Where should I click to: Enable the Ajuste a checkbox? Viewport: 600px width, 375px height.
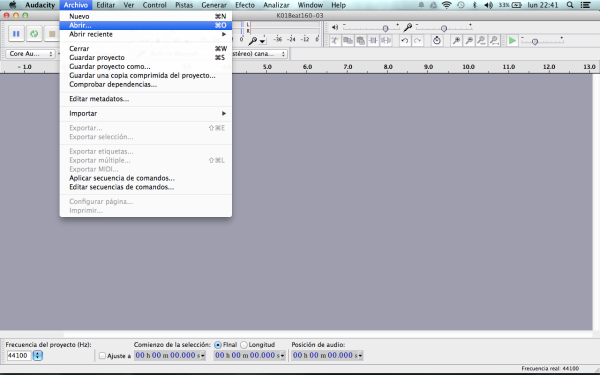coord(102,355)
